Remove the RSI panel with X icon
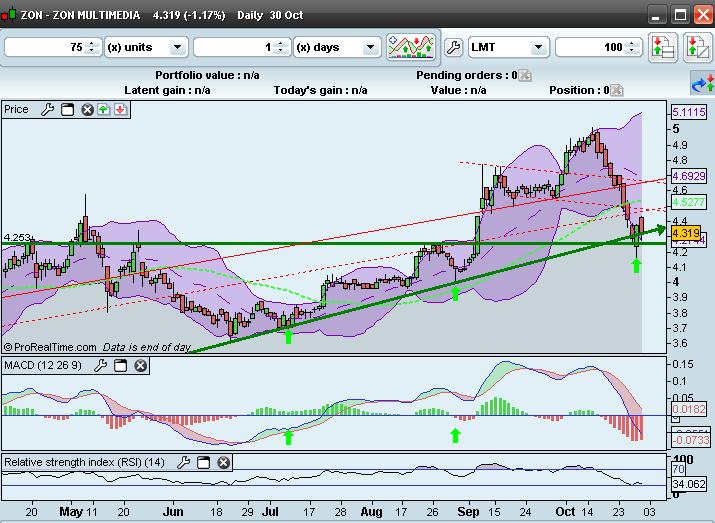 click(x=223, y=462)
